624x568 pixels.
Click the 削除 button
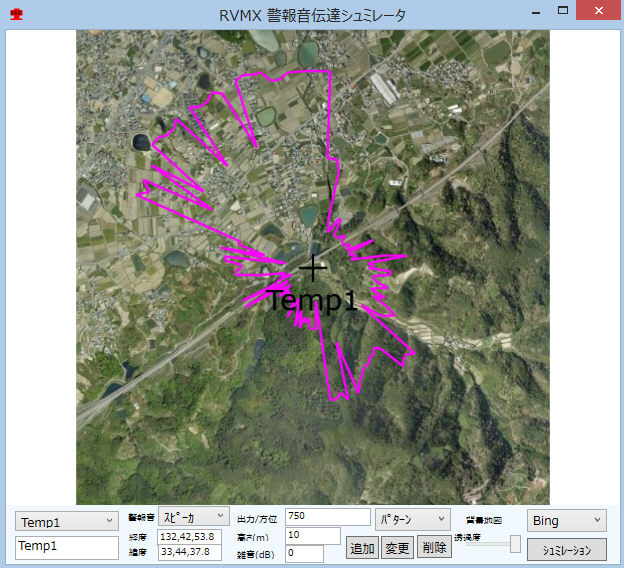(x=434, y=547)
